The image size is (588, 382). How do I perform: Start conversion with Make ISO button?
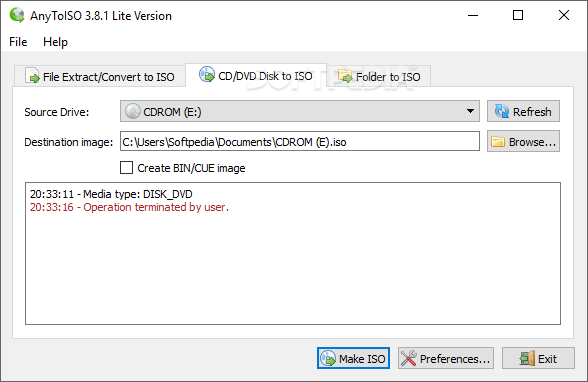(x=353, y=358)
